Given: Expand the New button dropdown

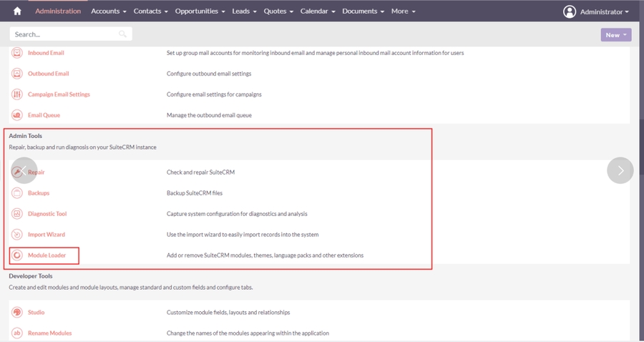Looking at the screenshot, I should click(x=616, y=34).
